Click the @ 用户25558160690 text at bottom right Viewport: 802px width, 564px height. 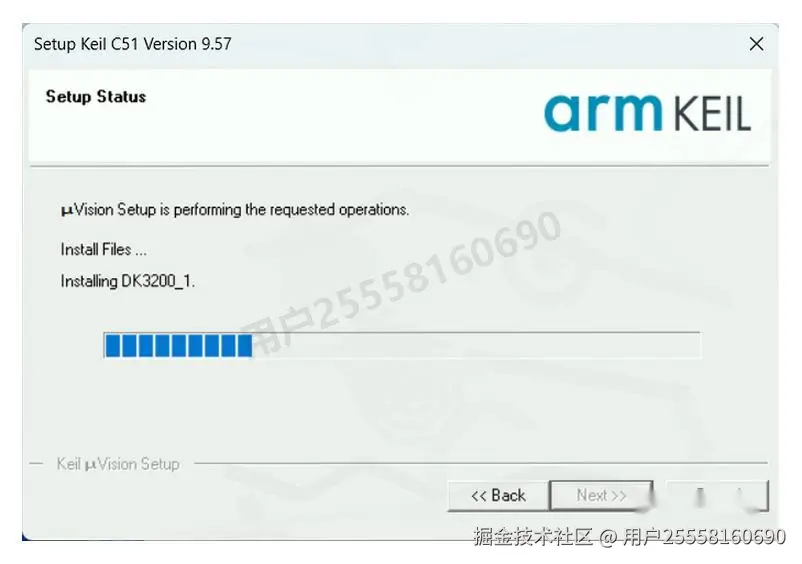pyautogui.click(x=693, y=536)
